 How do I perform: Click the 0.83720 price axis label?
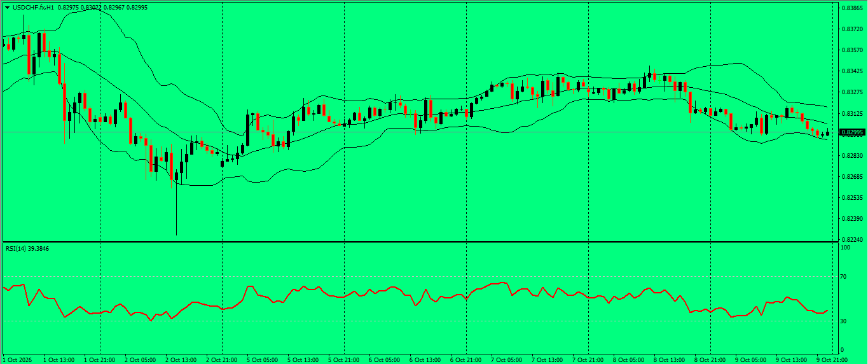pos(851,29)
